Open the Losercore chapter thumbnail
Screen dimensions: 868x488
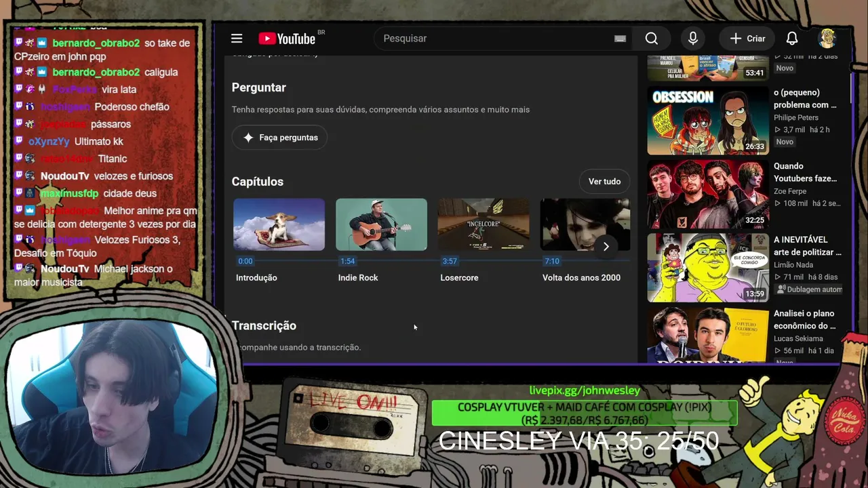pyautogui.click(x=484, y=224)
